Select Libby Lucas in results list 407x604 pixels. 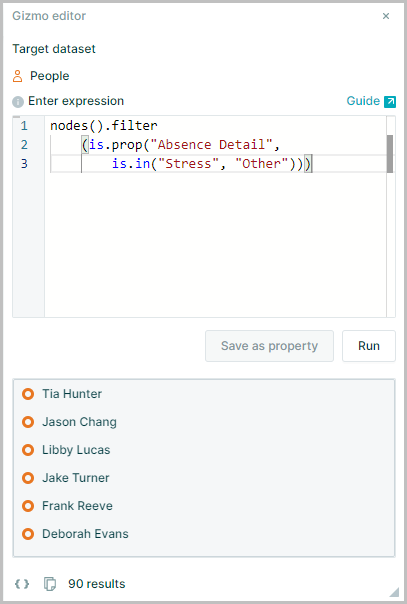pyautogui.click(x=76, y=450)
